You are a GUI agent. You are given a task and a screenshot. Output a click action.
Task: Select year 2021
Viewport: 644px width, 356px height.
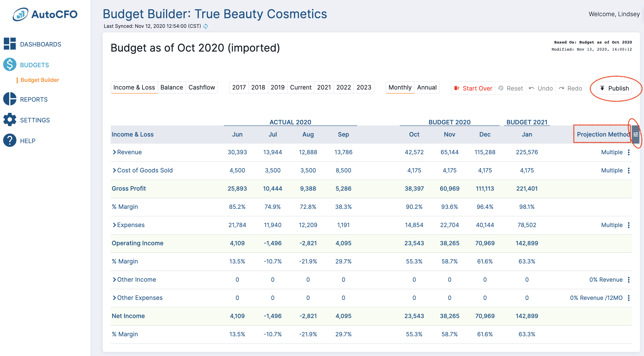click(x=324, y=87)
